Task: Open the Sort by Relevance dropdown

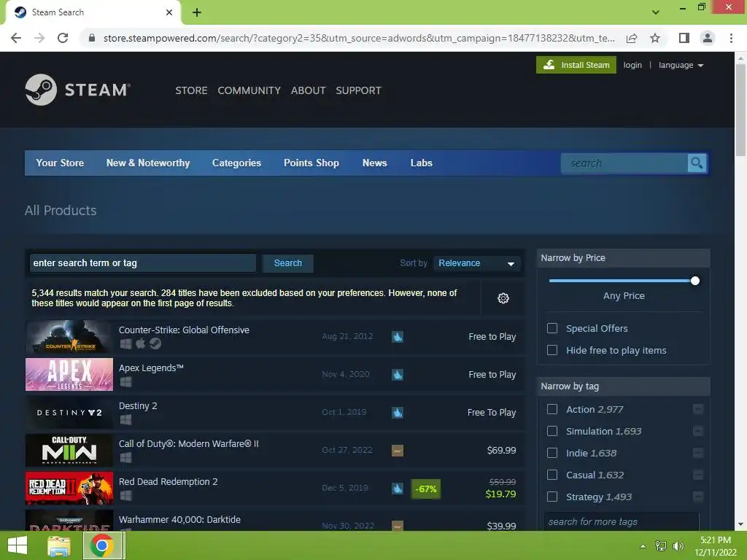Action: coord(476,263)
